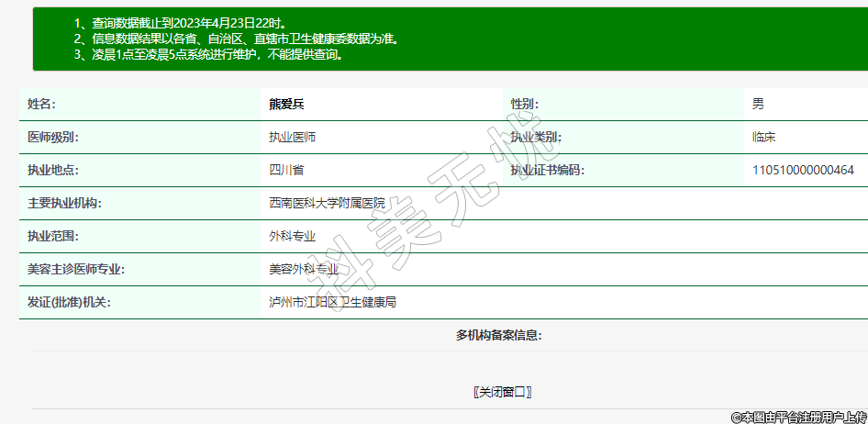Click the 临床 practice category value
Screen dimensions: 868x424
[x=764, y=137]
